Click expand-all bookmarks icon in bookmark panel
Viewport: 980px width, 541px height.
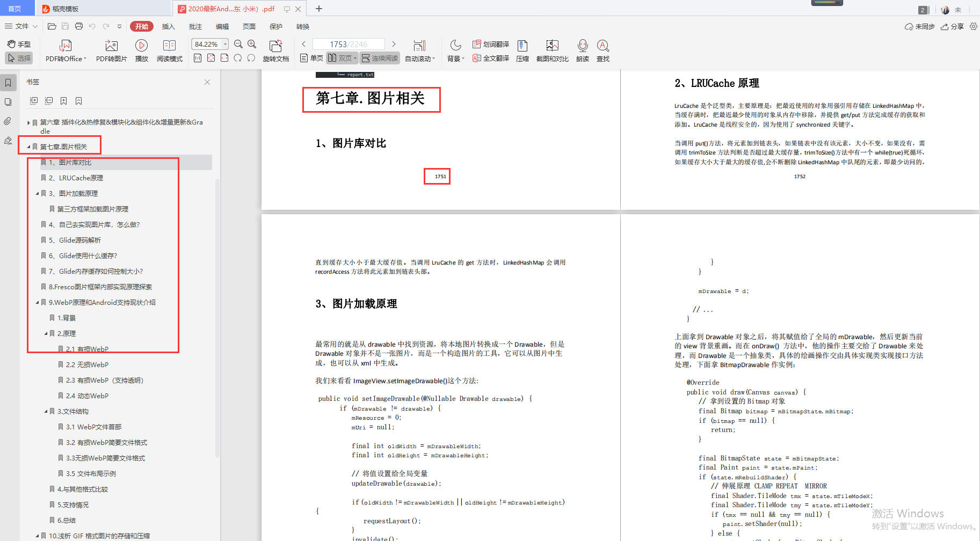[34, 101]
